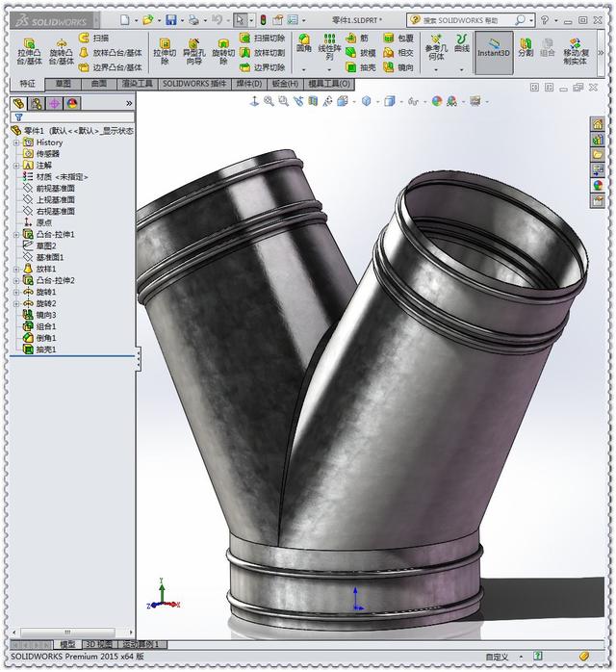Choose the 镜向 mirror feature in ribbon

coord(398,67)
